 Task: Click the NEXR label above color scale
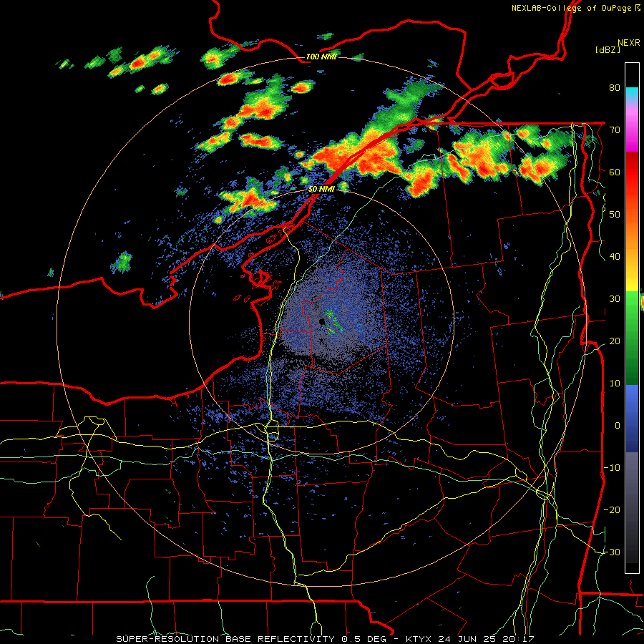[628, 43]
